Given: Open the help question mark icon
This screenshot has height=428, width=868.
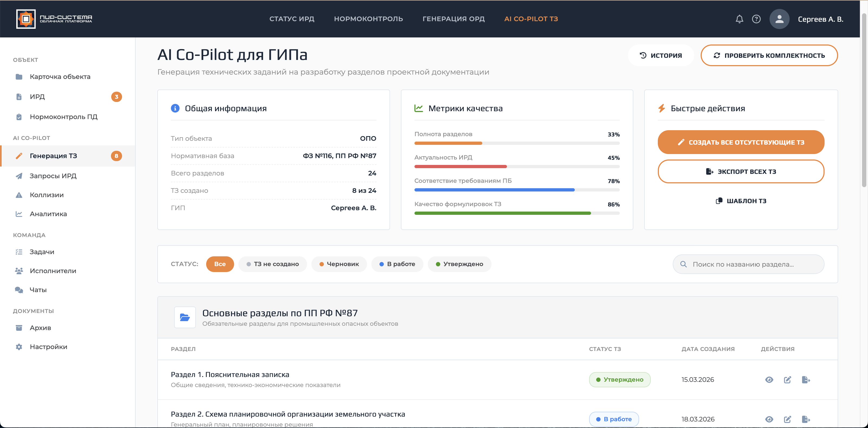Looking at the screenshot, I should pos(756,19).
